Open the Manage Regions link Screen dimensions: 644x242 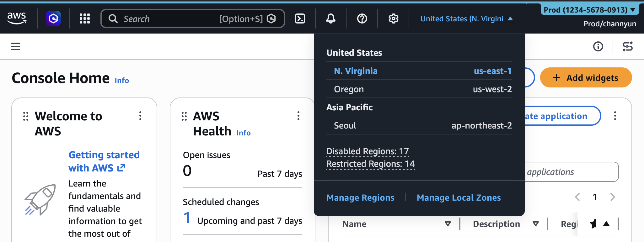click(x=360, y=197)
